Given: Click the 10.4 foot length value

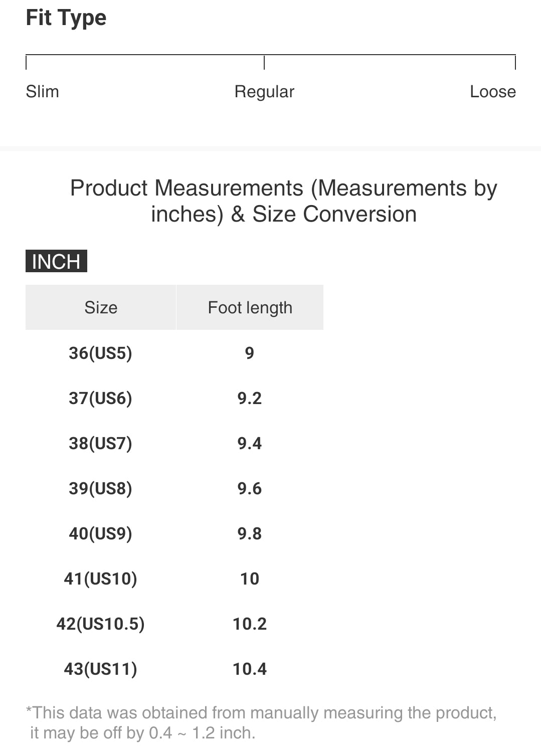Looking at the screenshot, I should (x=250, y=669).
